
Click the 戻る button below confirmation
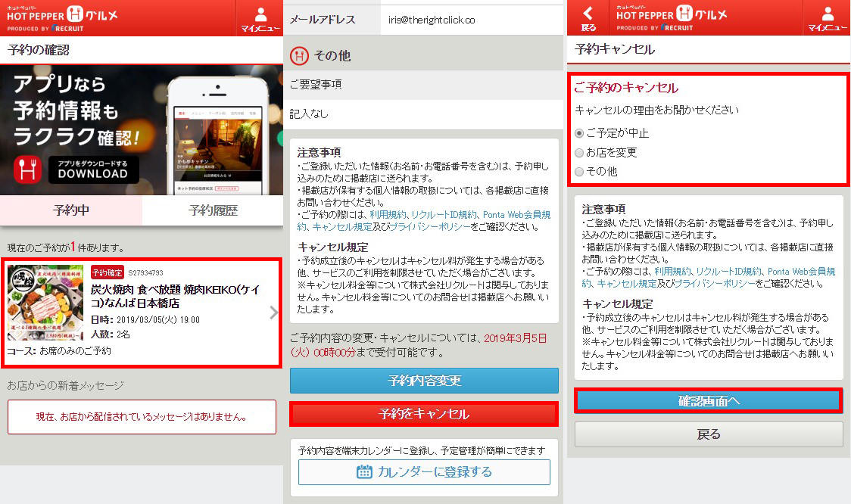point(708,434)
